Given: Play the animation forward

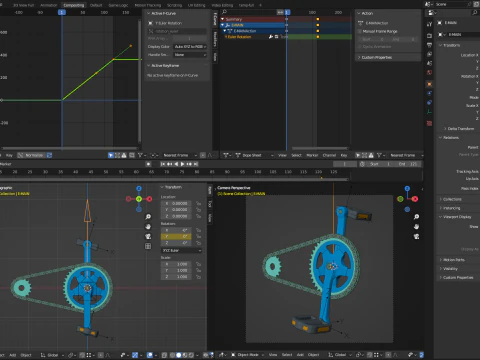Looking at the screenshot, I should pos(182,164).
